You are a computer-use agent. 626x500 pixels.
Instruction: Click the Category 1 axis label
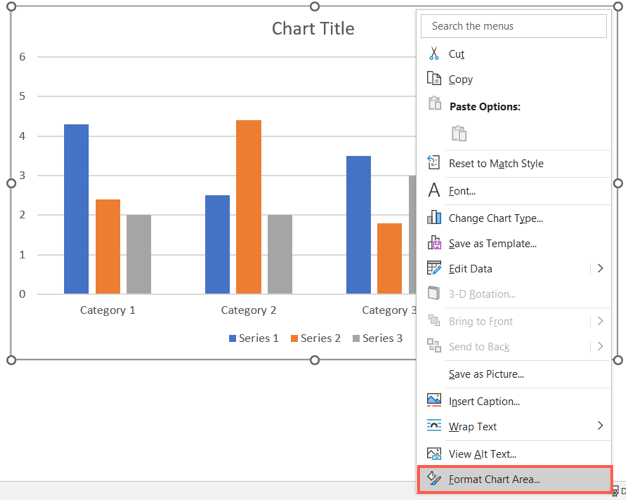point(107,310)
